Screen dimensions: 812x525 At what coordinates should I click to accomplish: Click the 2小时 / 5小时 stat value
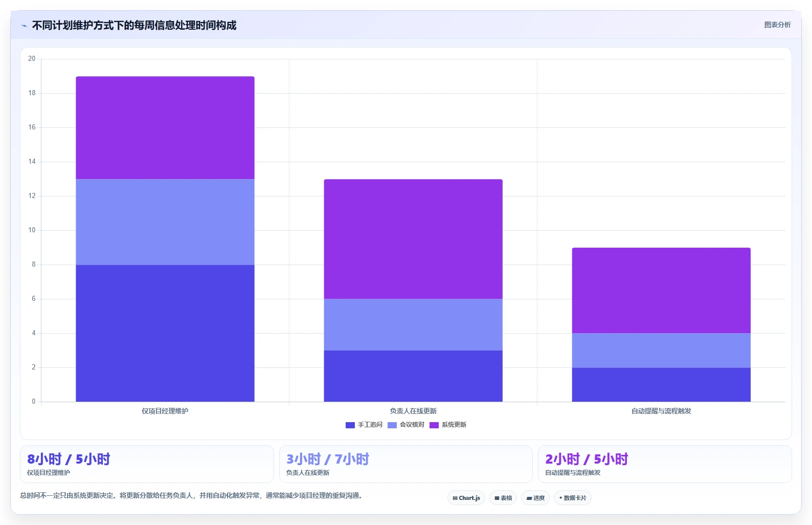click(x=587, y=459)
